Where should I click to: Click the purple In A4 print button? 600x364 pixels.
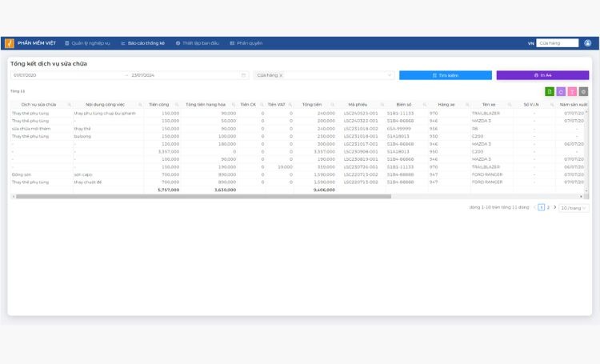[x=542, y=75]
